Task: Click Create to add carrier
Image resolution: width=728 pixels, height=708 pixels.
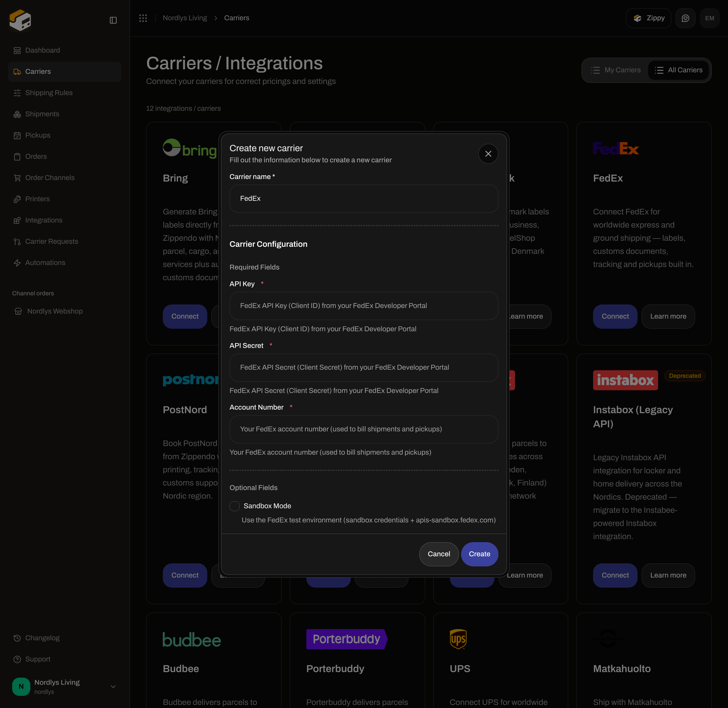Action: 479,554
